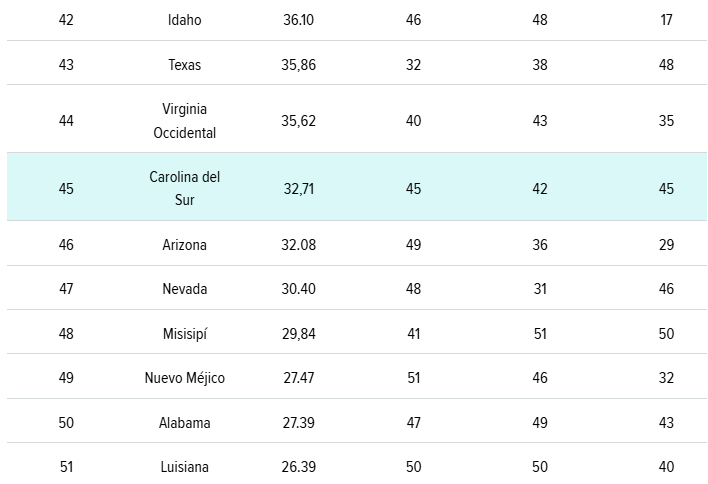
Task: Select Luisiana's score of 26.39
Action: [x=299, y=467]
